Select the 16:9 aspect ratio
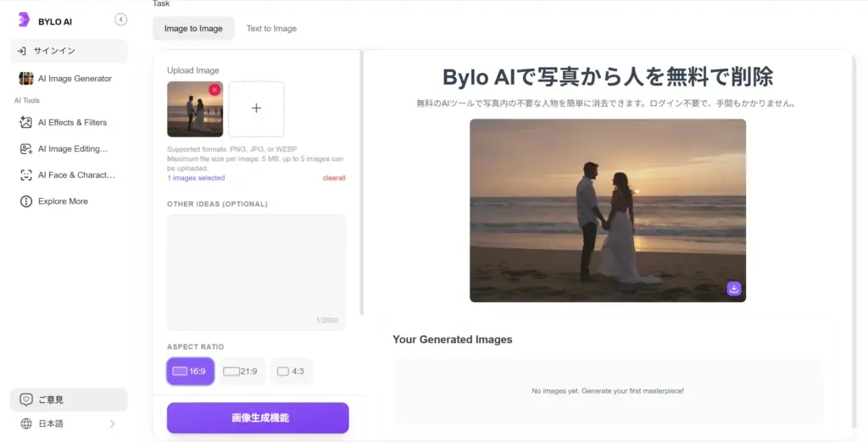This screenshot has width=868, height=442. [190, 371]
